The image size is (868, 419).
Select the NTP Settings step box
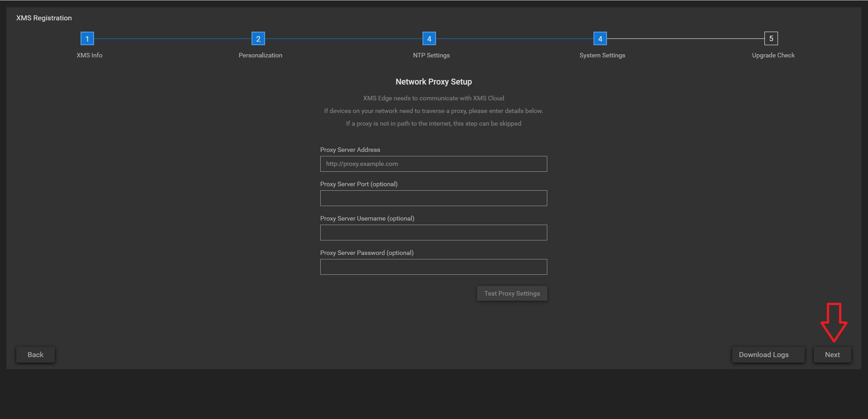(429, 38)
